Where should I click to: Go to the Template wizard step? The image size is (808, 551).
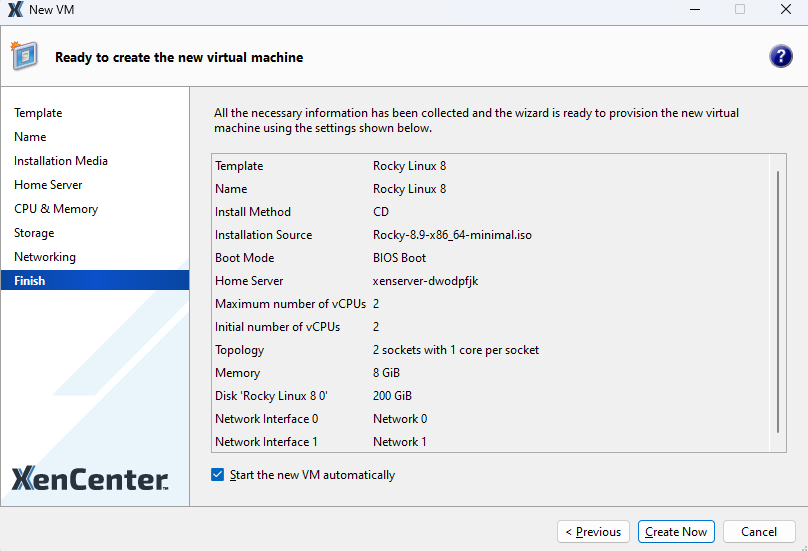click(x=38, y=113)
